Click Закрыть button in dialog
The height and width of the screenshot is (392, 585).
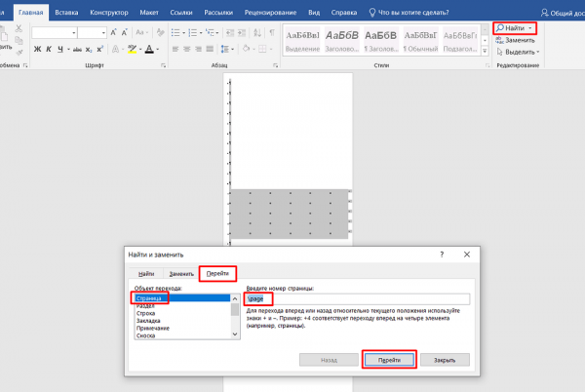pos(445,360)
